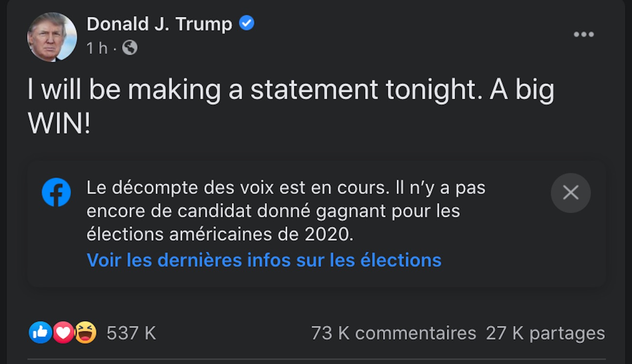Click the '1 h' post timestamp
The width and height of the screenshot is (632, 364).
click(97, 48)
